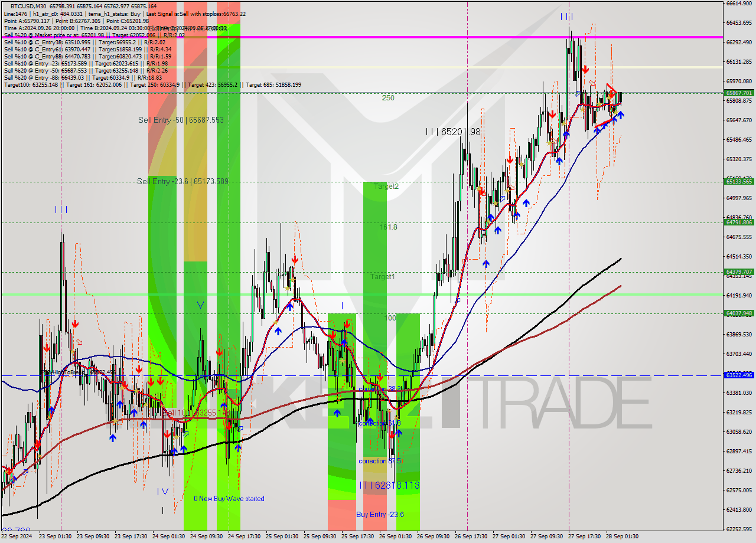
Task: Click the '22 Sep 2024' time axis label
Action: click(x=17, y=537)
